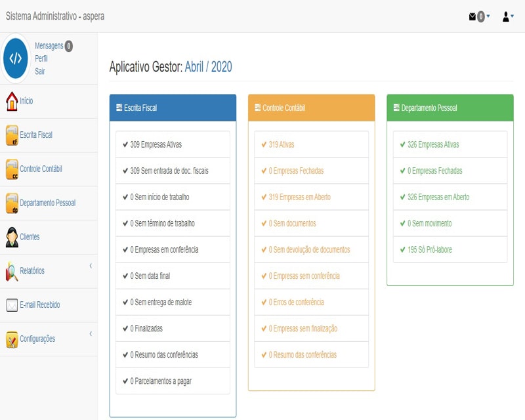
Task: Expand the Configurações submenu chevron
Action: (91, 334)
